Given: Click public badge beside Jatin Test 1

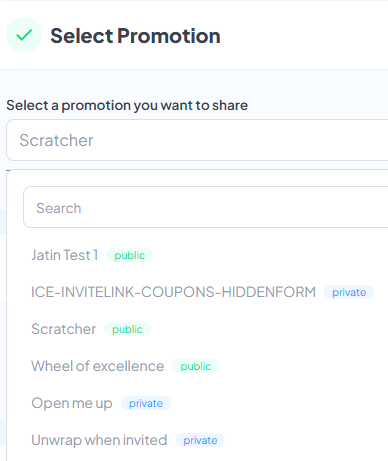Looking at the screenshot, I should [x=130, y=255].
